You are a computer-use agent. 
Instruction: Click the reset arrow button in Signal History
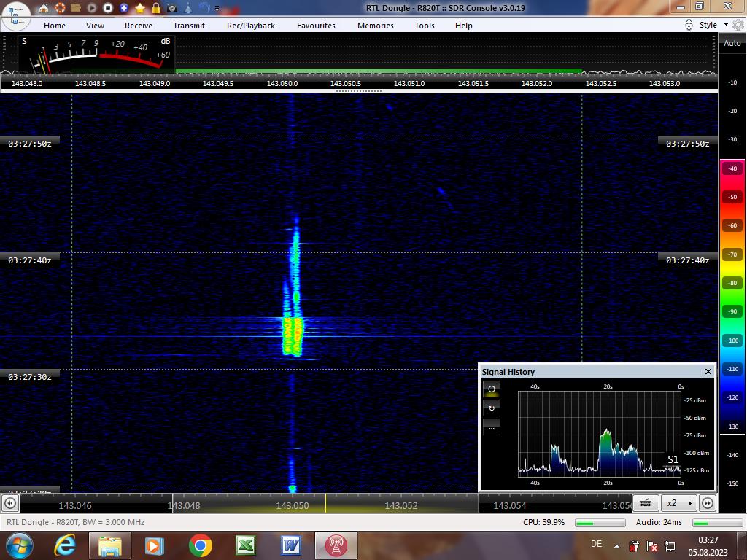tap(492, 408)
